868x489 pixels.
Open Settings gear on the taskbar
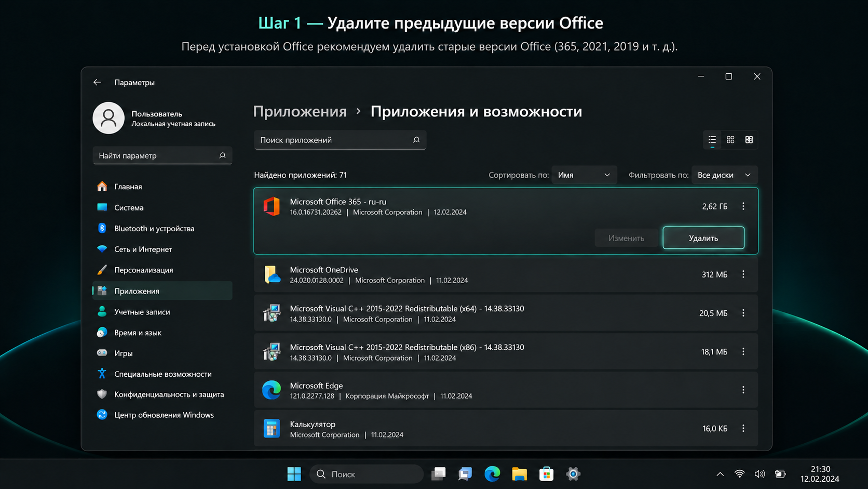[x=573, y=474]
